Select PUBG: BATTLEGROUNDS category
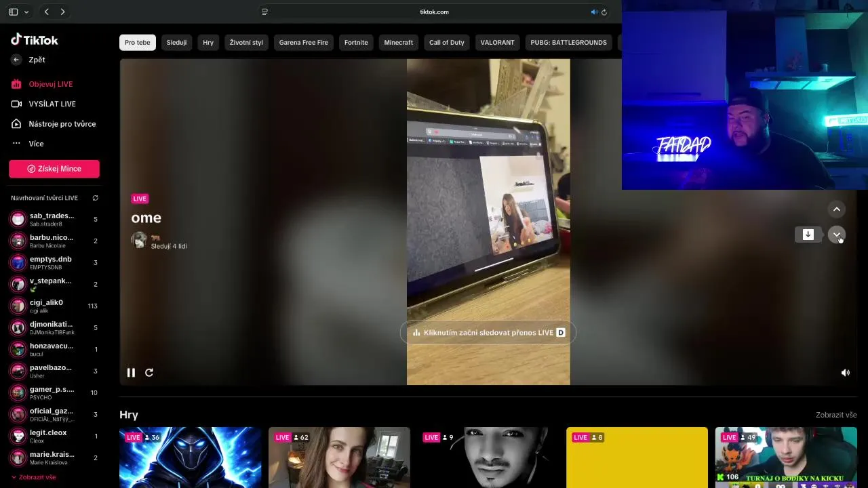 [568, 42]
